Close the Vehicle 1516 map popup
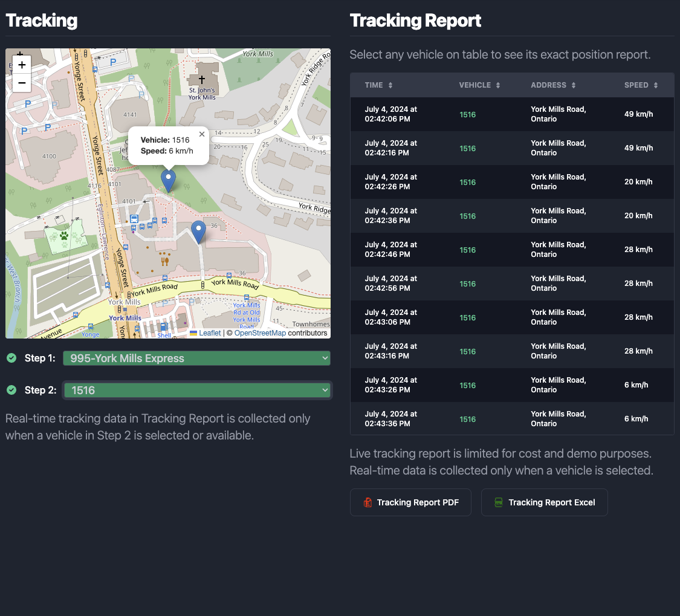 point(202,134)
